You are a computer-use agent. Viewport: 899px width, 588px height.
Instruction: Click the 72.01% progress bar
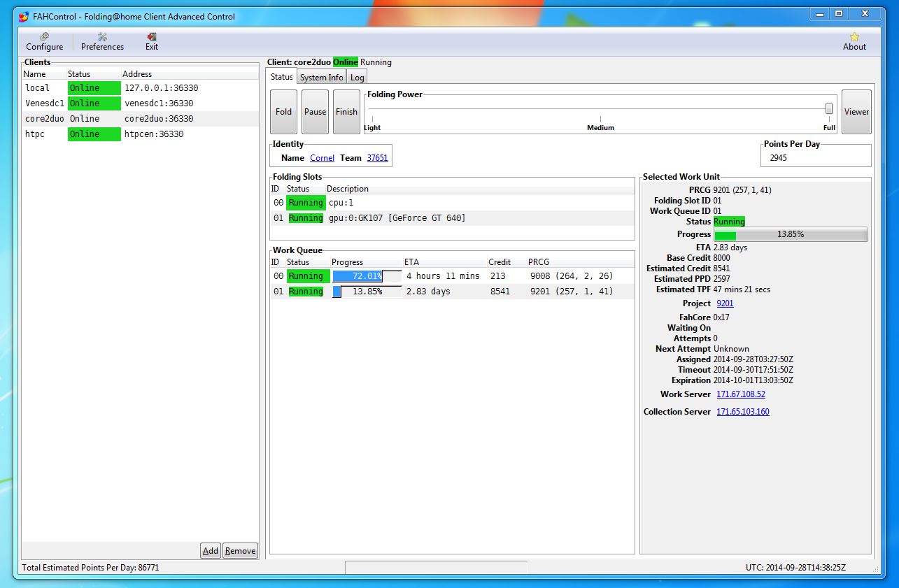[367, 276]
